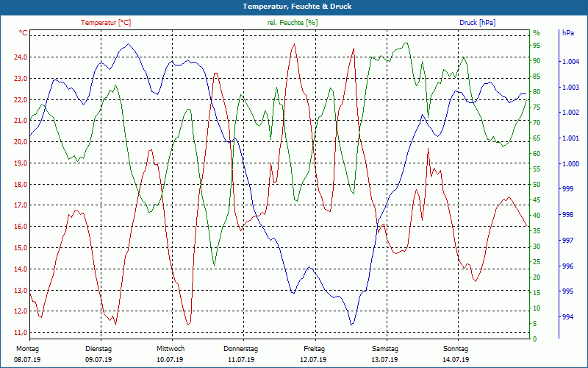Click the '1.002' pressure axis value
Screen dimensions: 588x368
pyautogui.click(x=571, y=113)
